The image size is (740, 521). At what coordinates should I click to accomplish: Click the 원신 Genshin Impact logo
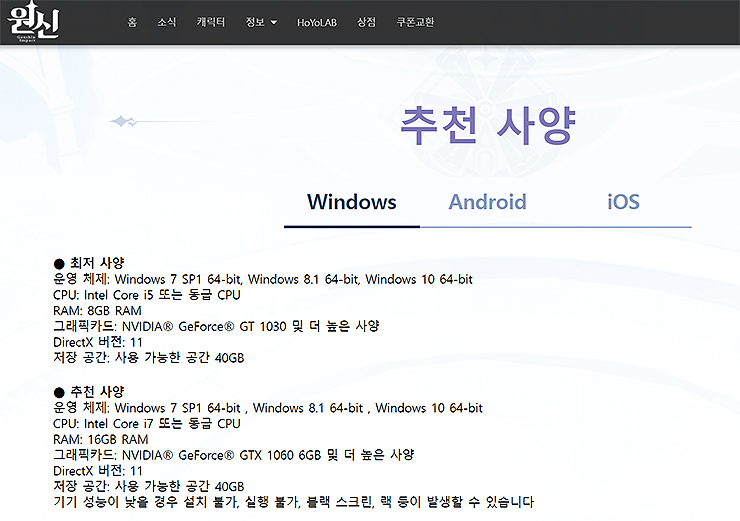(x=34, y=22)
